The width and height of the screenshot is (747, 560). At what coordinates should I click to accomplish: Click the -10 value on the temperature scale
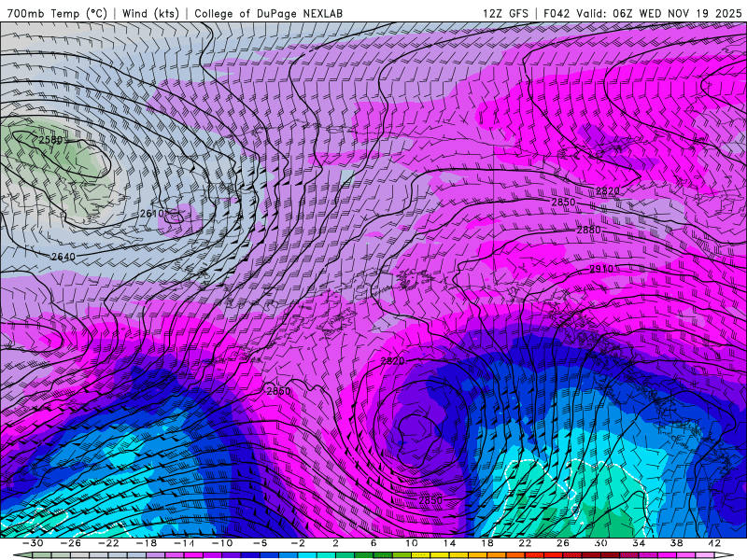coord(222,543)
